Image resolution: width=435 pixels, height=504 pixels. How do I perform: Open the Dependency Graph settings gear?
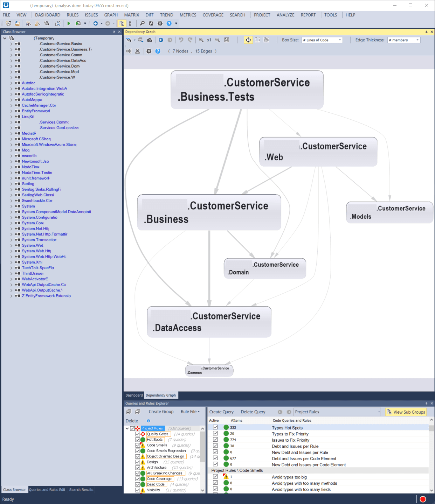(x=149, y=51)
